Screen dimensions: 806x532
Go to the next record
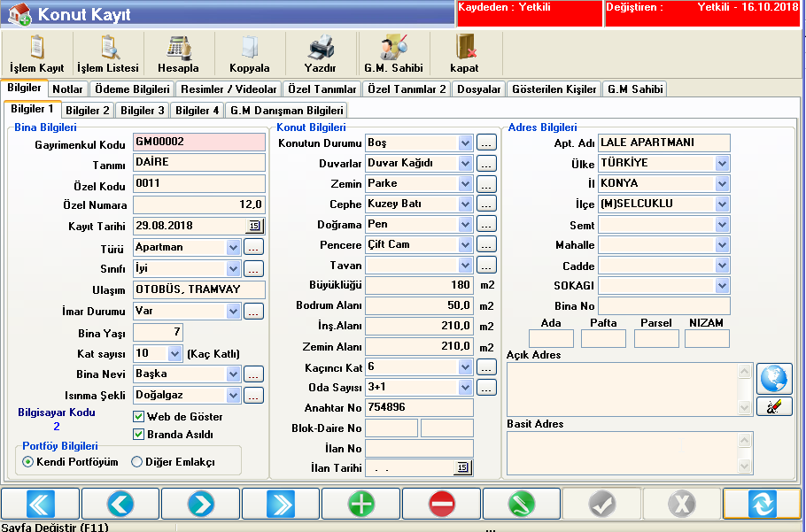point(201,504)
